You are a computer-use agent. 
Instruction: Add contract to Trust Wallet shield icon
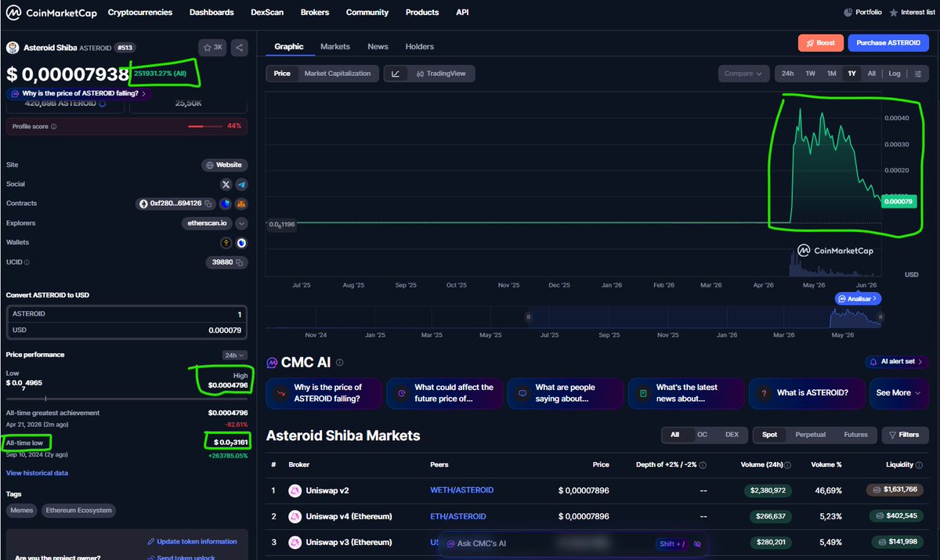[x=226, y=204]
